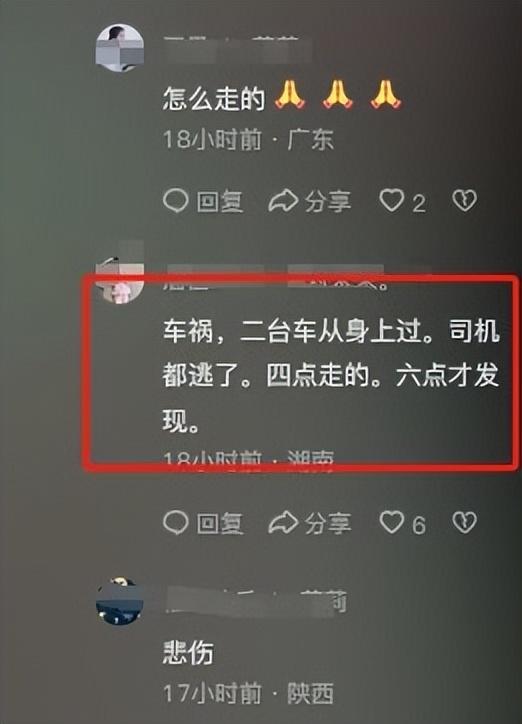Screen dimensions: 522x724
Task: Click 回复 text under the 湖南 comment
Action: [220, 524]
